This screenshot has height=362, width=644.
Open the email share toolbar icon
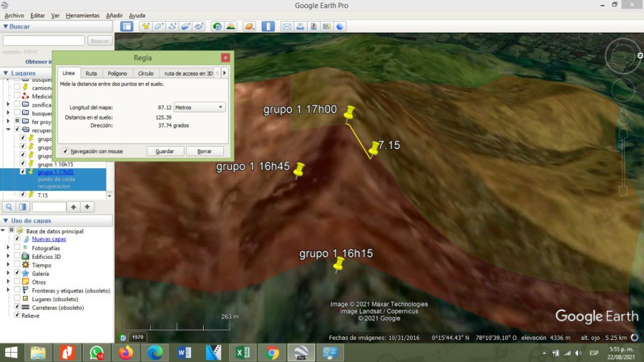click(287, 26)
